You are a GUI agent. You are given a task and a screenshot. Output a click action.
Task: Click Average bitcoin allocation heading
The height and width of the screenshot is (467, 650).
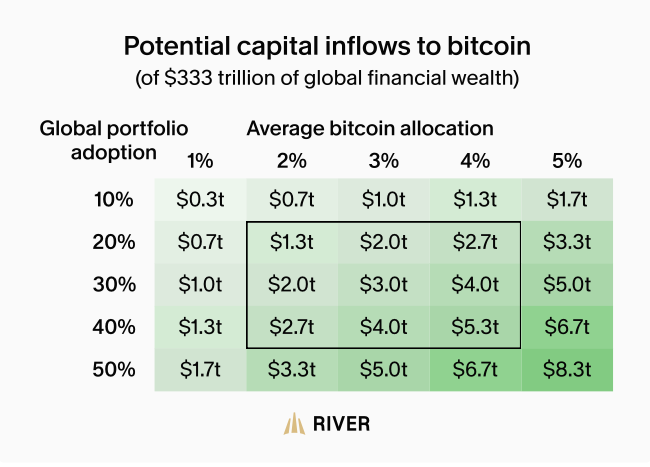pos(370,128)
